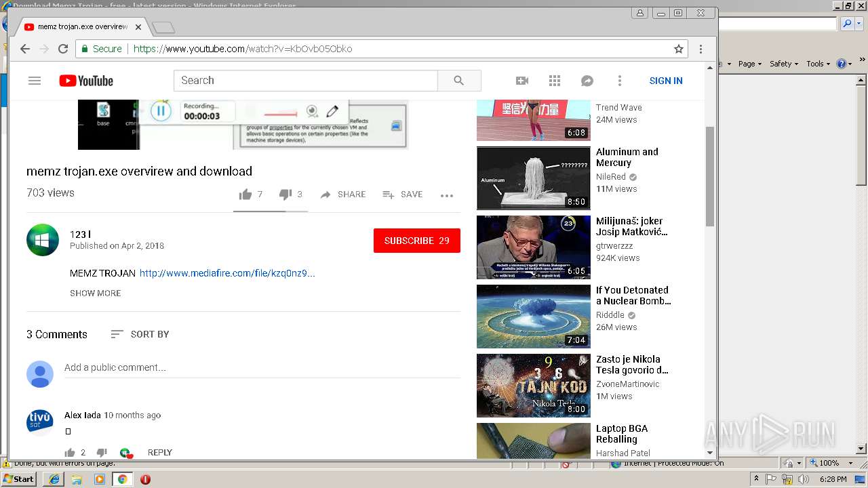Image resolution: width=868 pixels, height=488 pixels.
Task: Show hidden system tray icons
Action: pos(756,479)
